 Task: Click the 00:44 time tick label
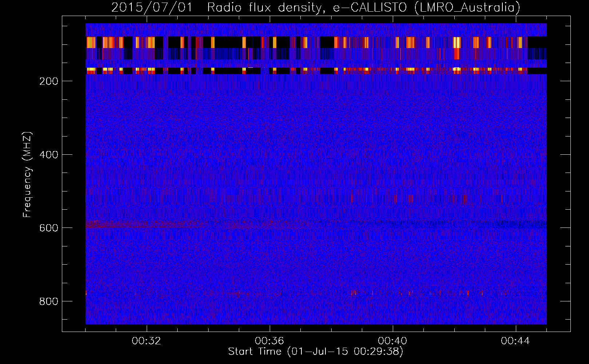pyautogui.click(x=515, y=341)
